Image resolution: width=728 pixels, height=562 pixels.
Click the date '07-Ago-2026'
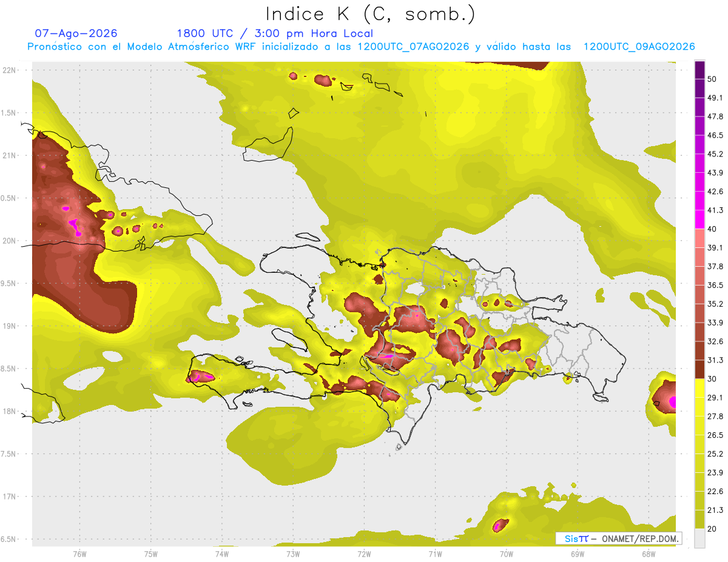(x=76, y=33)
